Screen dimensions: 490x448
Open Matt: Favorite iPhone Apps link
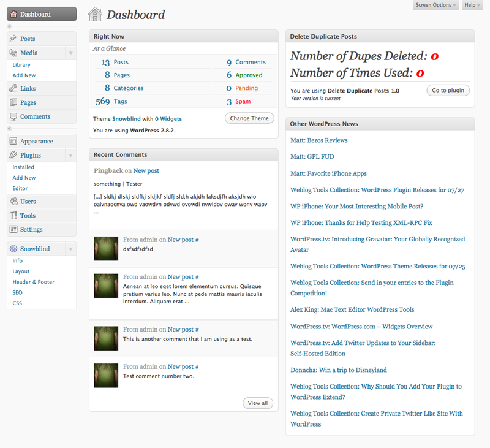tap(328, 173)
